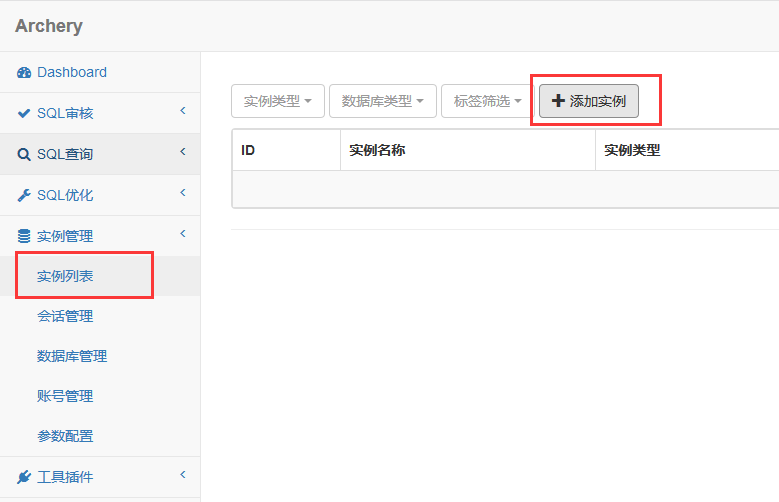Open the 工具插件 menu
This screenshot has width=779, height=502.
[x=100, y=477]
